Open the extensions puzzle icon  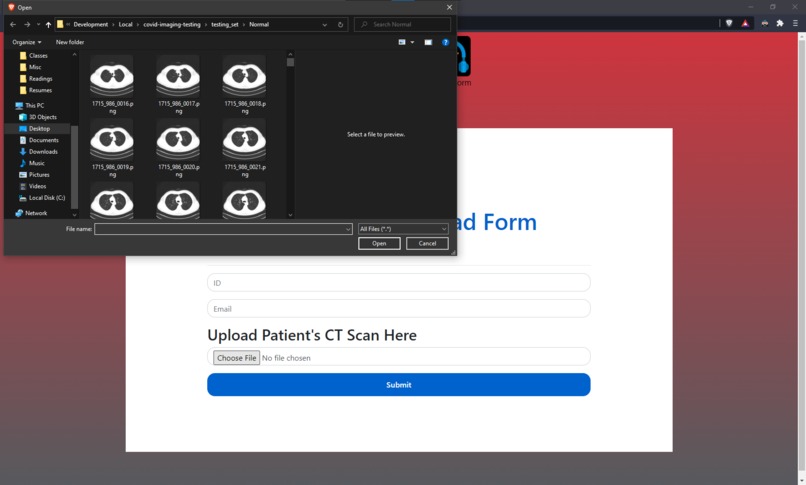click(780, 23)
